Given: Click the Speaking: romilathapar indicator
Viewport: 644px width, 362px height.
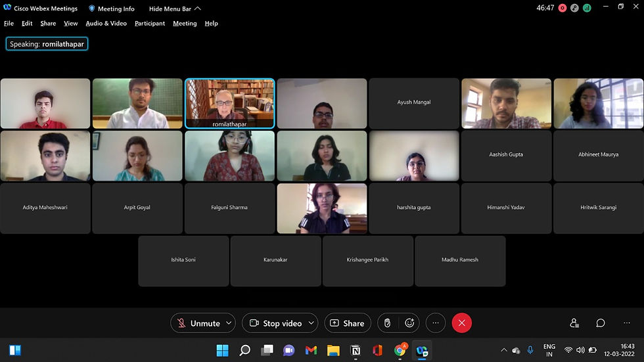Looking at the screenshot, I should pos(47,44).
